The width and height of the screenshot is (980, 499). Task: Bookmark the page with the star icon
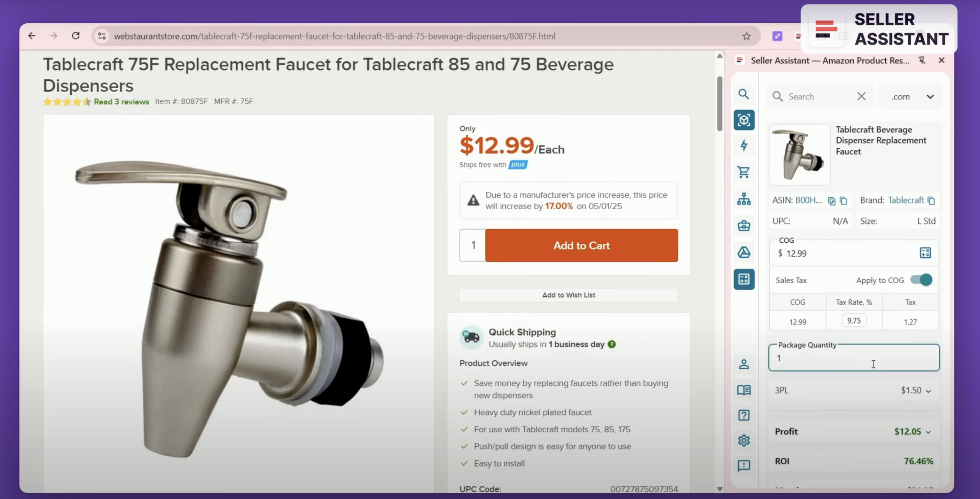[746, 36]
